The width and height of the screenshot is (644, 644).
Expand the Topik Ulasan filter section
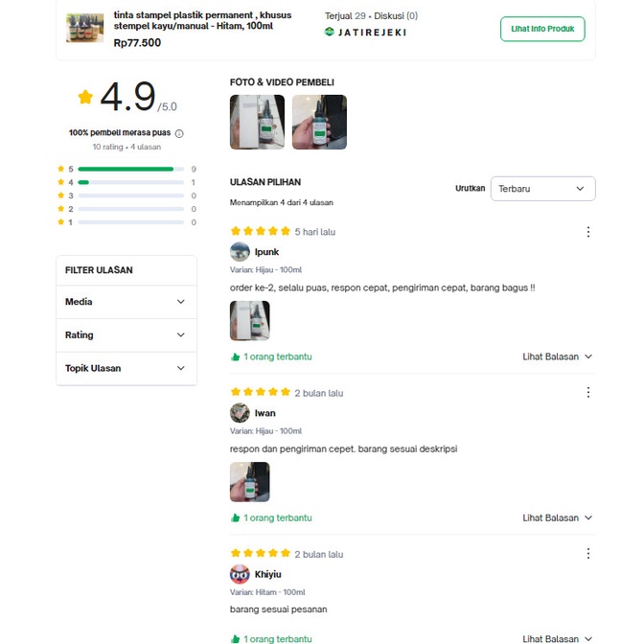point(126,368)
